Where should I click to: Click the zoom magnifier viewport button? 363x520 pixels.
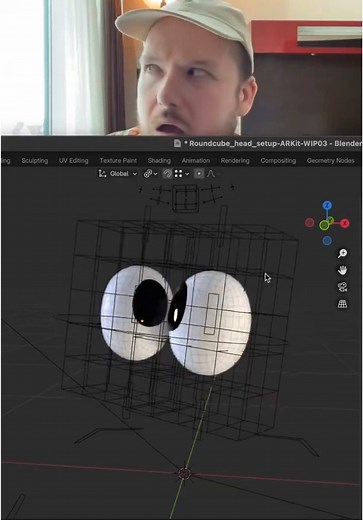tap(342, 253)
